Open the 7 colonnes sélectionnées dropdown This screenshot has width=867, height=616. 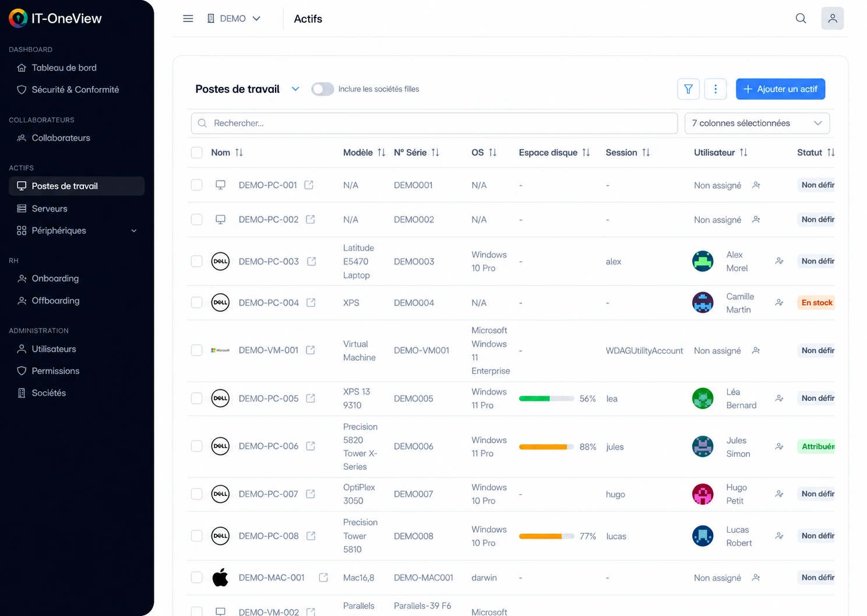pyautogui.click(x=757, y=123)
